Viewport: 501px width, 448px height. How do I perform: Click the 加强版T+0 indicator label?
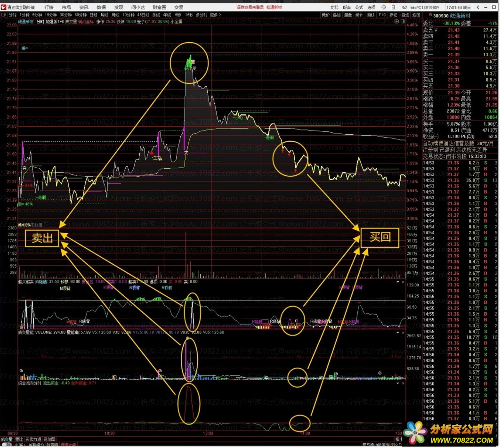(x=55, y=21)
